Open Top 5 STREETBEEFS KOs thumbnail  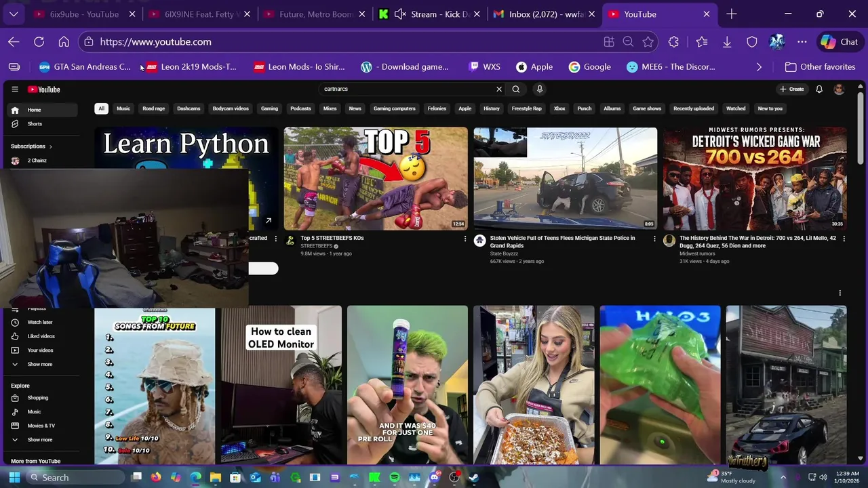[x=376, y=179]
